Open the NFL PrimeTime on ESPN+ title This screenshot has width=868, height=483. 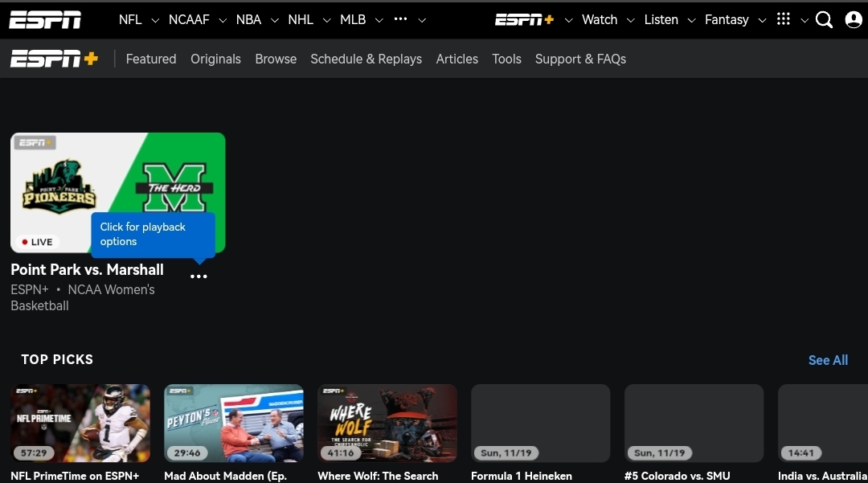point(75,476)
